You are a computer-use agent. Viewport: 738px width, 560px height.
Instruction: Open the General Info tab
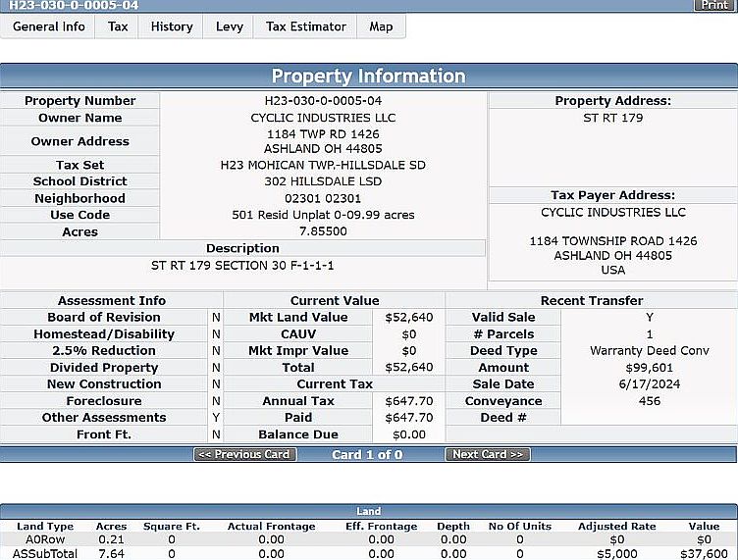pyautogui.click(x=48, y=26)
